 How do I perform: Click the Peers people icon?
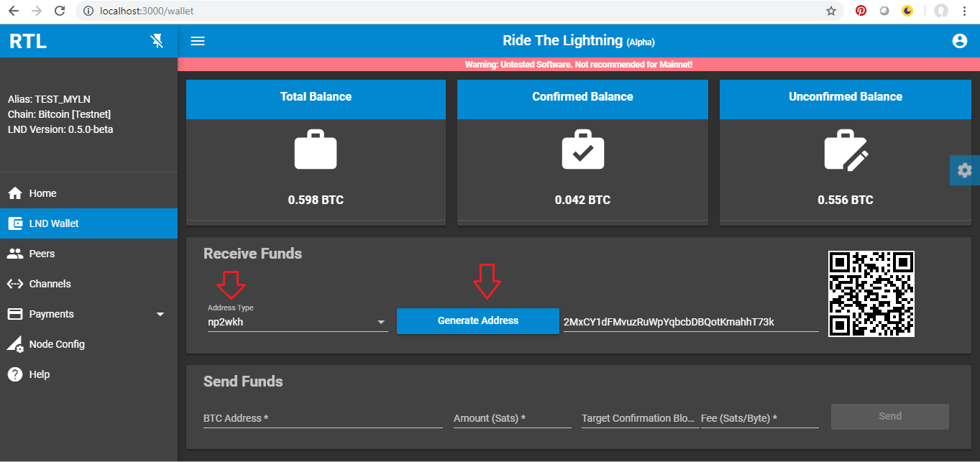tap(14, 254)
